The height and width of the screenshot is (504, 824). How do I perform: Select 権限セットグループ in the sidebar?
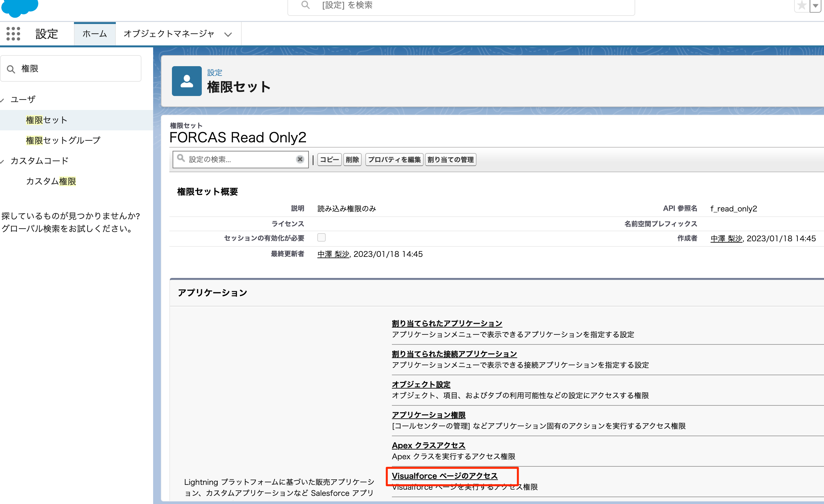tap(63, 140)
